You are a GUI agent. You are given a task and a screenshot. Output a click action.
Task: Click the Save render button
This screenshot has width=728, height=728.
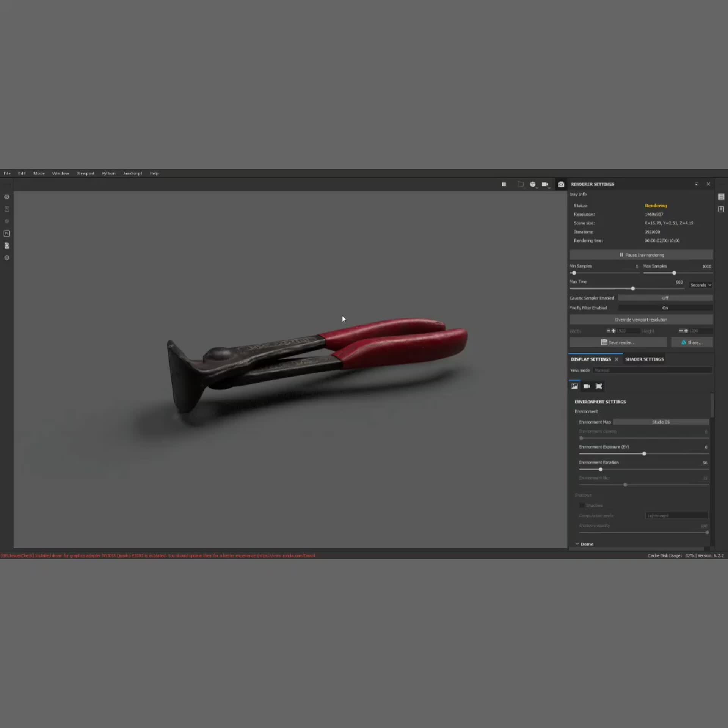pos(618,342)
